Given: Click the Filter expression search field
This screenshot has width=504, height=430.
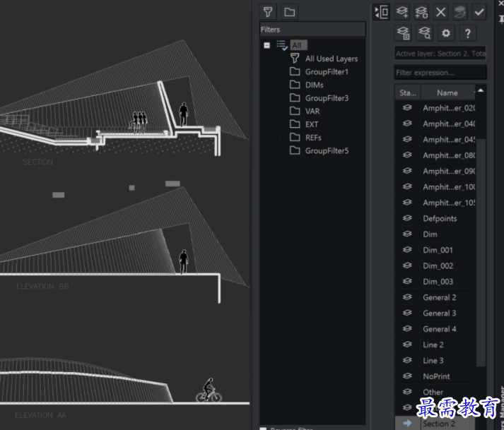Looking at the screenshot, I should pos(440,73).
